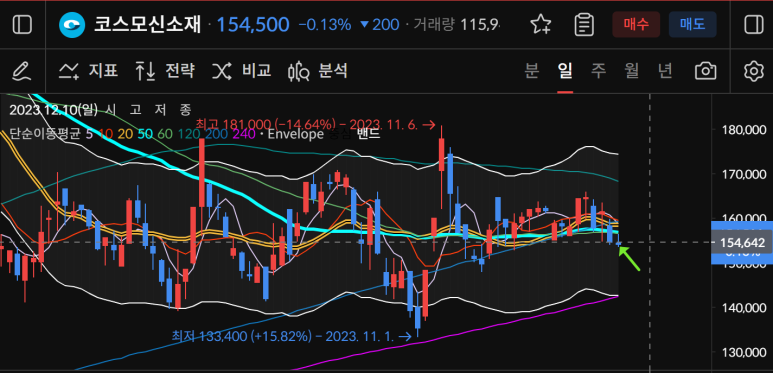This screenshot has width=773, height=373.
Task: Click the 170,000 price axis label
Action: 744,174
